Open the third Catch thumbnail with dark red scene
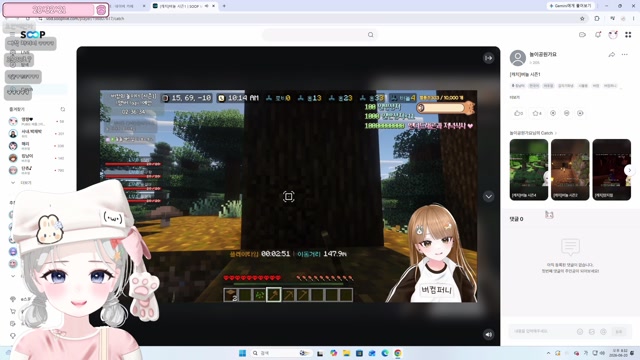640x360 pixels. coord(611,169)
